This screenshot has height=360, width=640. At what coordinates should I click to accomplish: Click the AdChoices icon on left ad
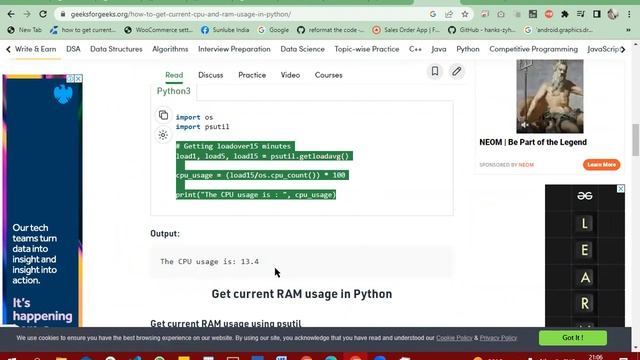[71, 78]
